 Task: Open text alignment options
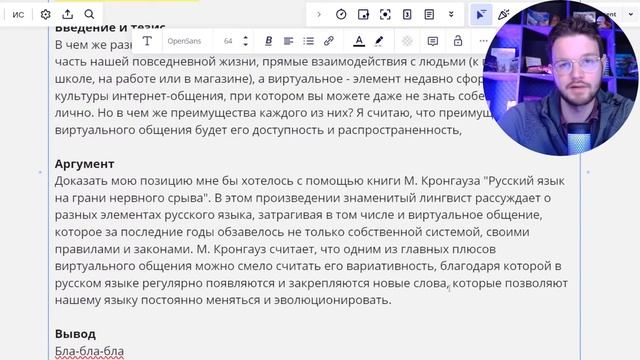pos(289,41)
